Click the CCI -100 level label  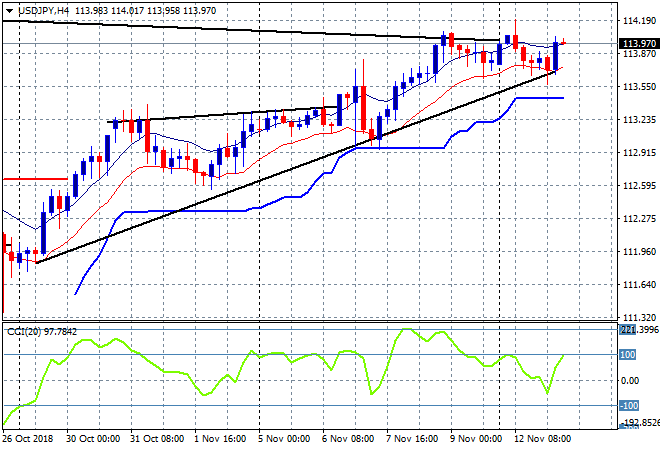(x=629, y=406)
